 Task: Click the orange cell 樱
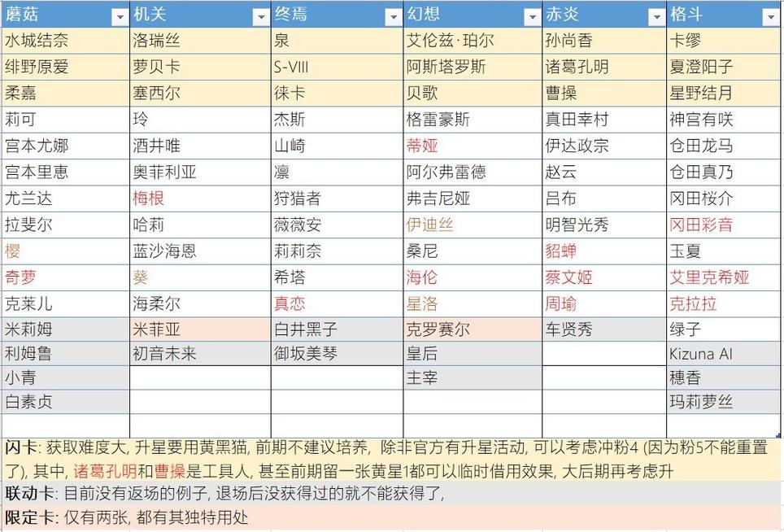tap(66, 251)
